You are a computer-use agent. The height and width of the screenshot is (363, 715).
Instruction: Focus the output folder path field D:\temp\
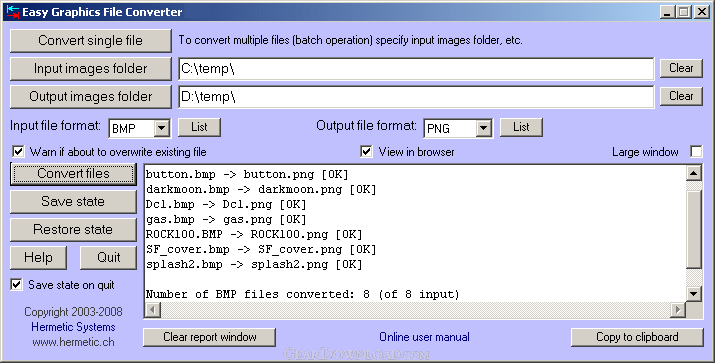pos(416,97)
